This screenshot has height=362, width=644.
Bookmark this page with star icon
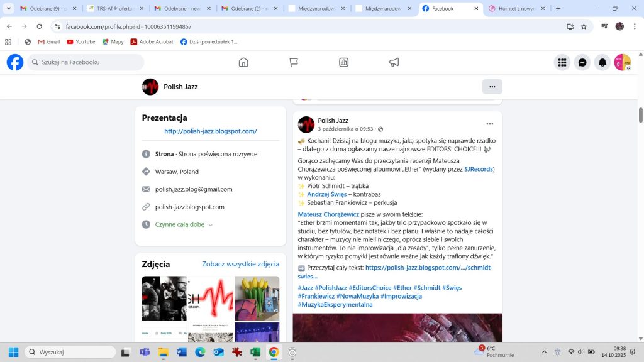[x=584, y=26]
